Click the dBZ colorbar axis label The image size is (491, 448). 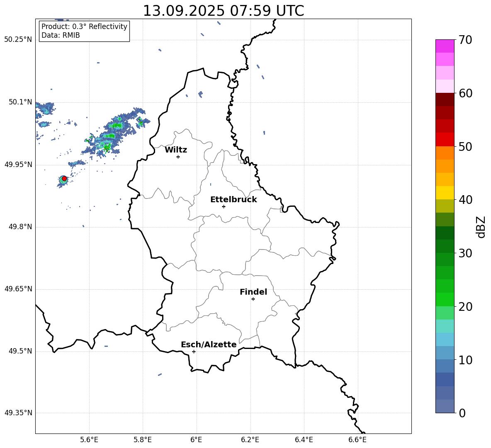click(x=481, y=227)
